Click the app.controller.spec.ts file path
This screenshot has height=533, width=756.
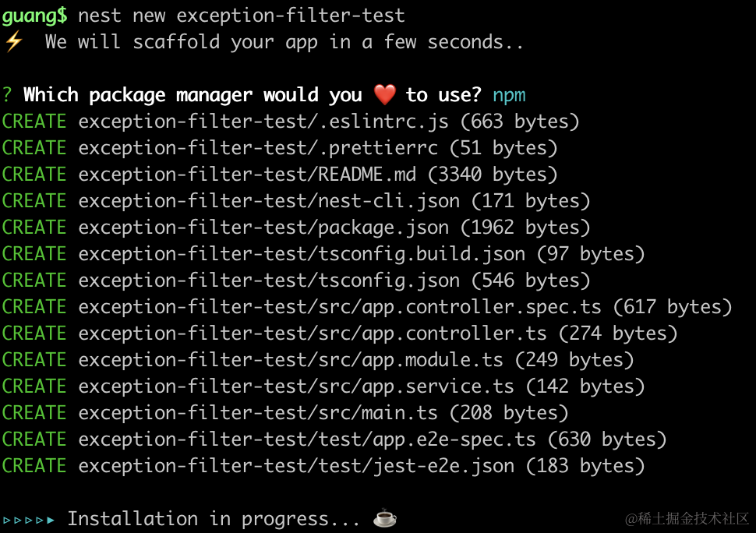coord(340,307)
